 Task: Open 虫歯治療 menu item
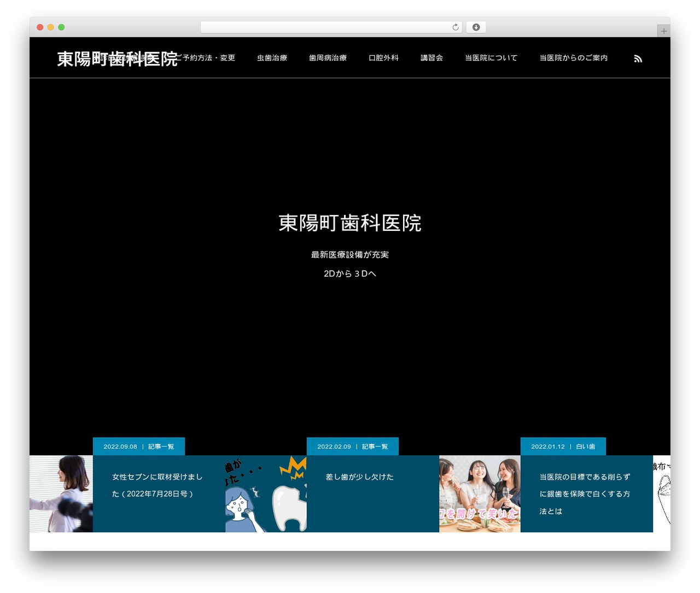[272, 58]
